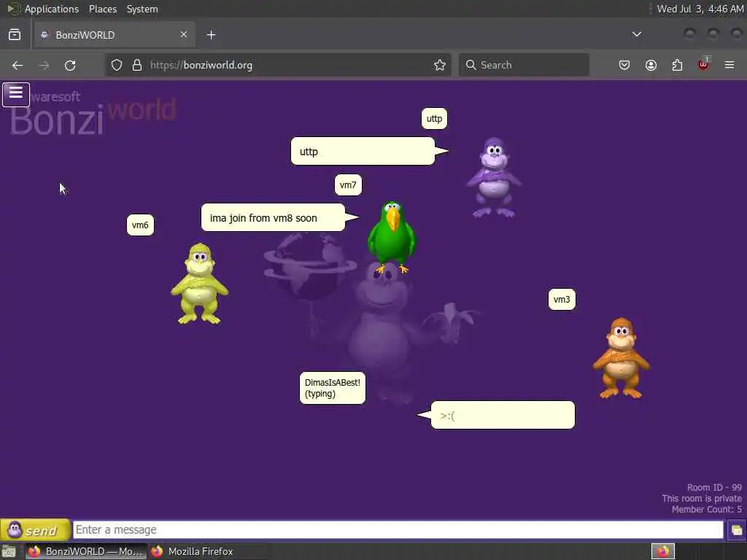The image size is (747, 560).
Task: Open the Applications menu
Action: (x=52, y=9)
